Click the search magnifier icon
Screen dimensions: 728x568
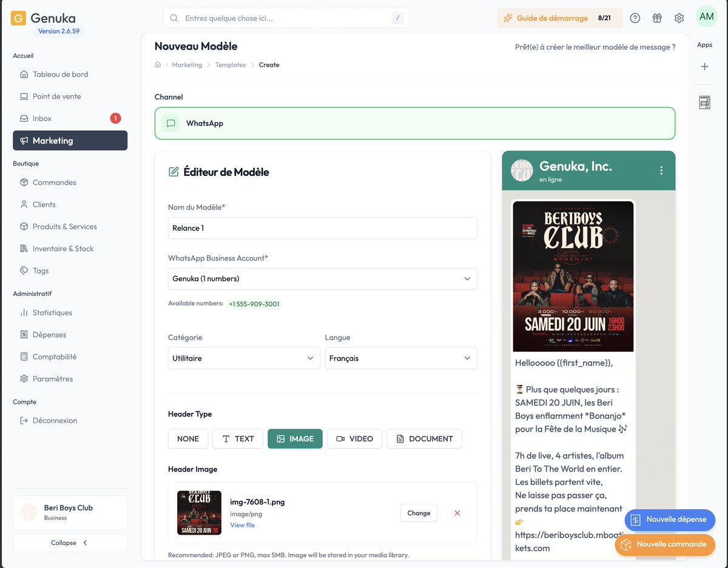tap(174, 18)
